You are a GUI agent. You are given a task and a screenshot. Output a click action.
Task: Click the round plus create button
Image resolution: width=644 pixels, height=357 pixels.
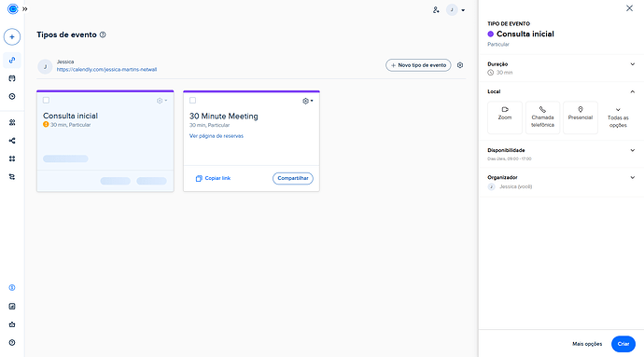click(x=12, y=37)
